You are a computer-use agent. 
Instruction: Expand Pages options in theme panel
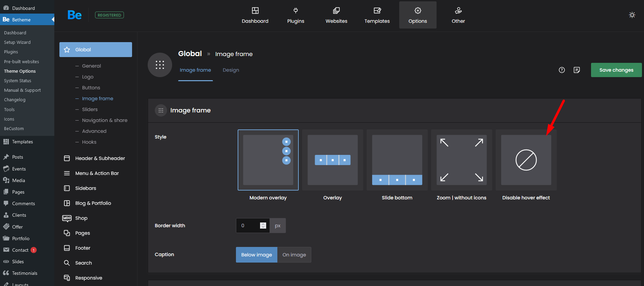pos(96,233)
